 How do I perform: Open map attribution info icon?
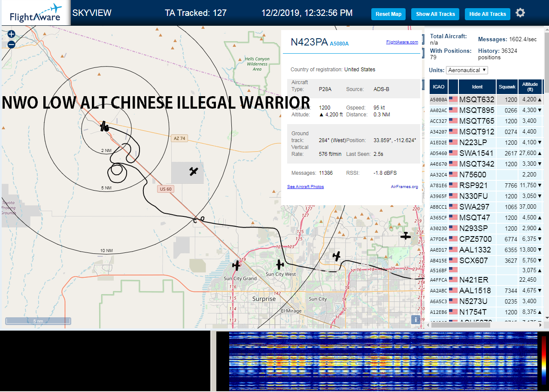pos(416,319)
